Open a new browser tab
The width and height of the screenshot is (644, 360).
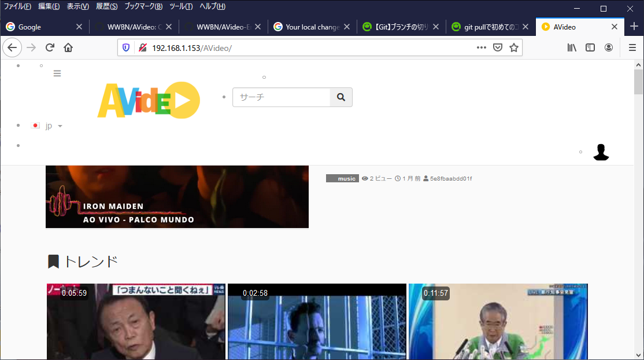[634, 26]
